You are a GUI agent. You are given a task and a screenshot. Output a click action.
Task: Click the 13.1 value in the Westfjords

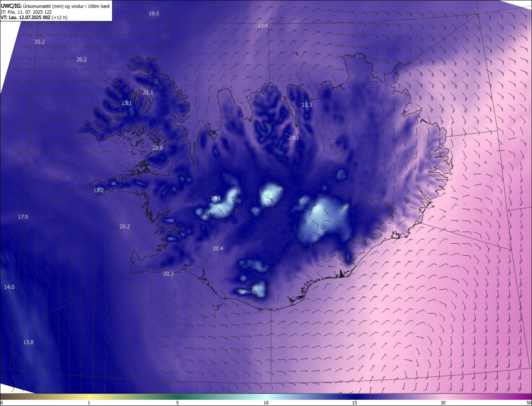pos(127,103)
